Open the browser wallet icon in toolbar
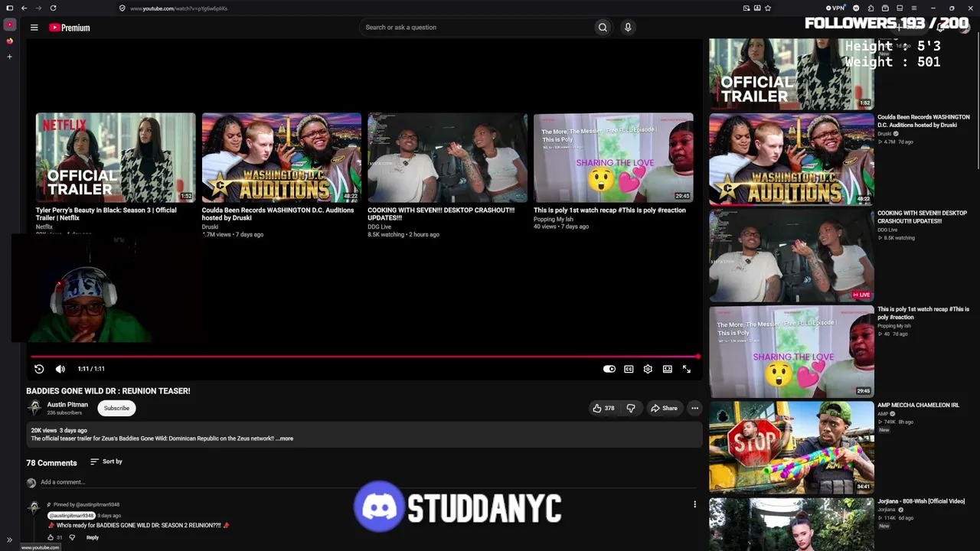The image size is (980, 551). tap(885, 8)
